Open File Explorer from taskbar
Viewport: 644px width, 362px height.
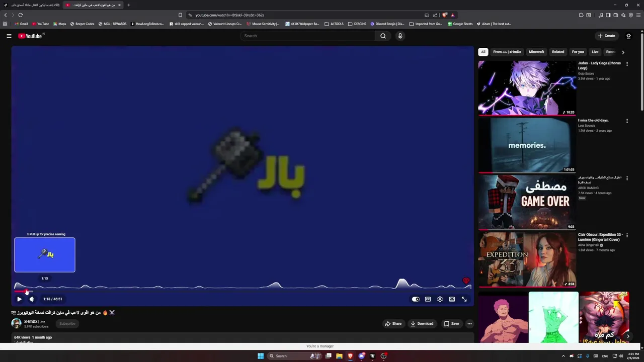(x=339, y=356)
